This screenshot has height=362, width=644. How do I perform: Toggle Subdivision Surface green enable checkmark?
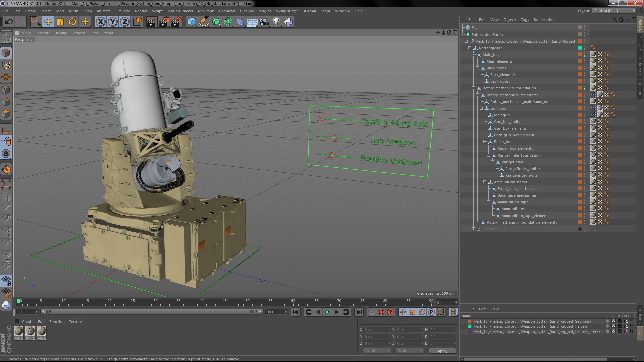click(x=588, y=35)
